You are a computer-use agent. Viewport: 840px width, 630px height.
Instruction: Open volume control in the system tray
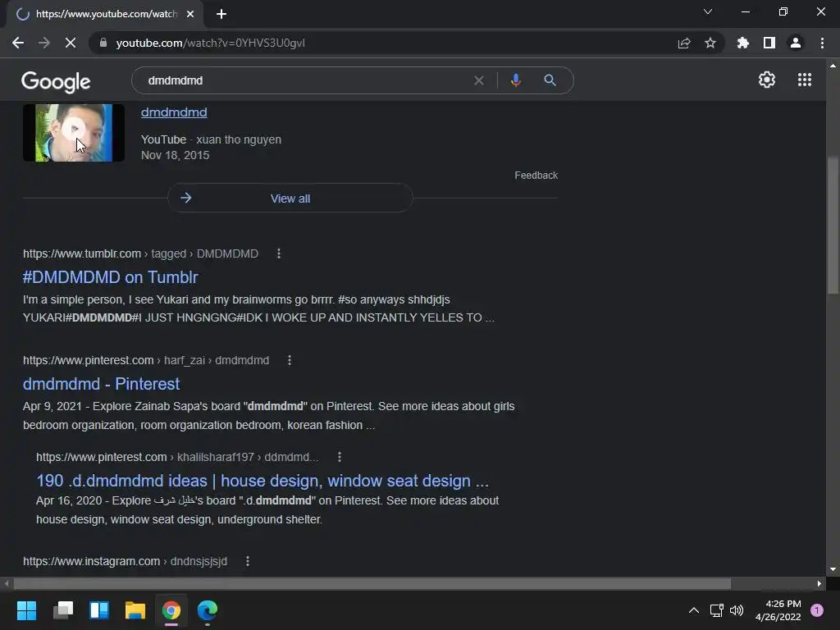pos(737,610)
